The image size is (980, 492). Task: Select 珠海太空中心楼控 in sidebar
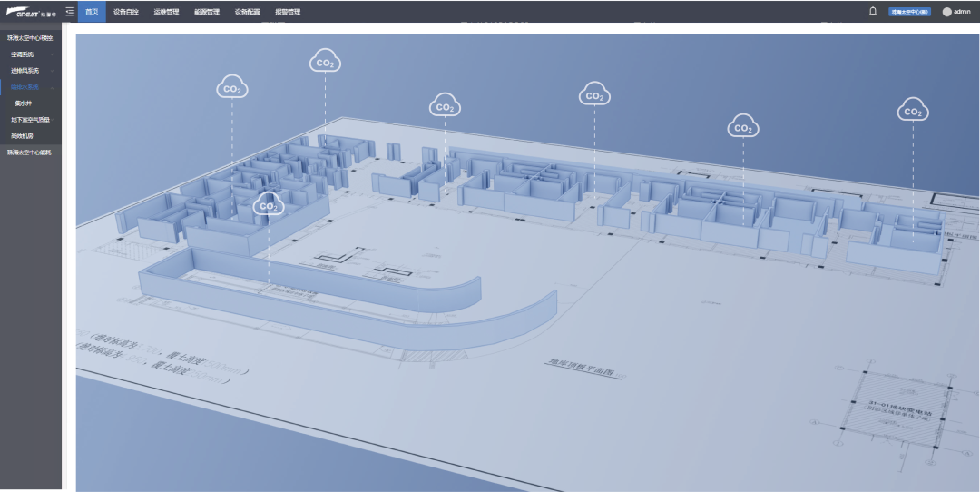pyautogui.click(x=30, y=38)
